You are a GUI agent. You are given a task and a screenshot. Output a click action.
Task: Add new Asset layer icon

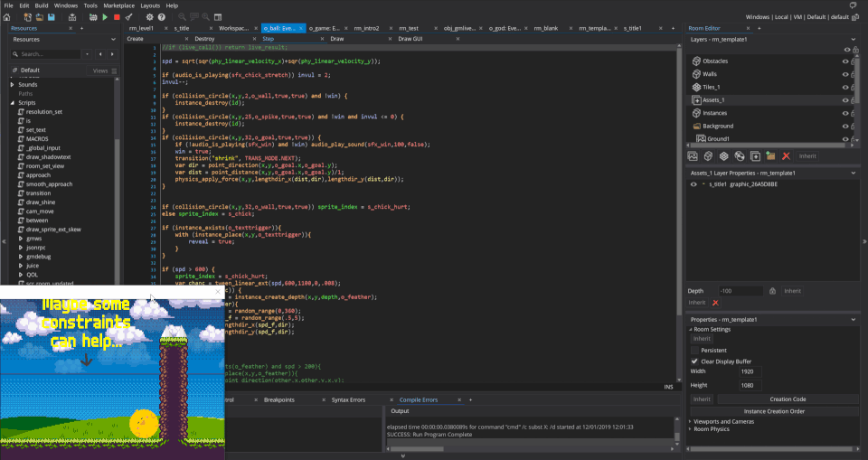[754, 156]
